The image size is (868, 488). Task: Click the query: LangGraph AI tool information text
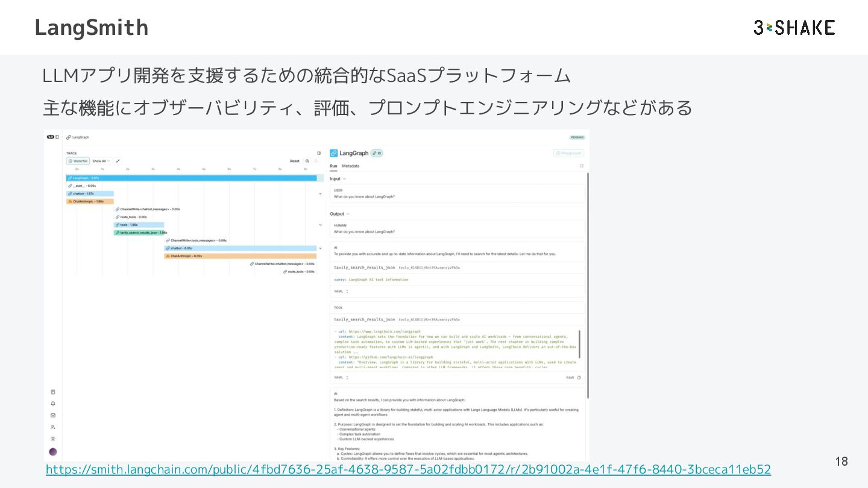coord(371,280)
